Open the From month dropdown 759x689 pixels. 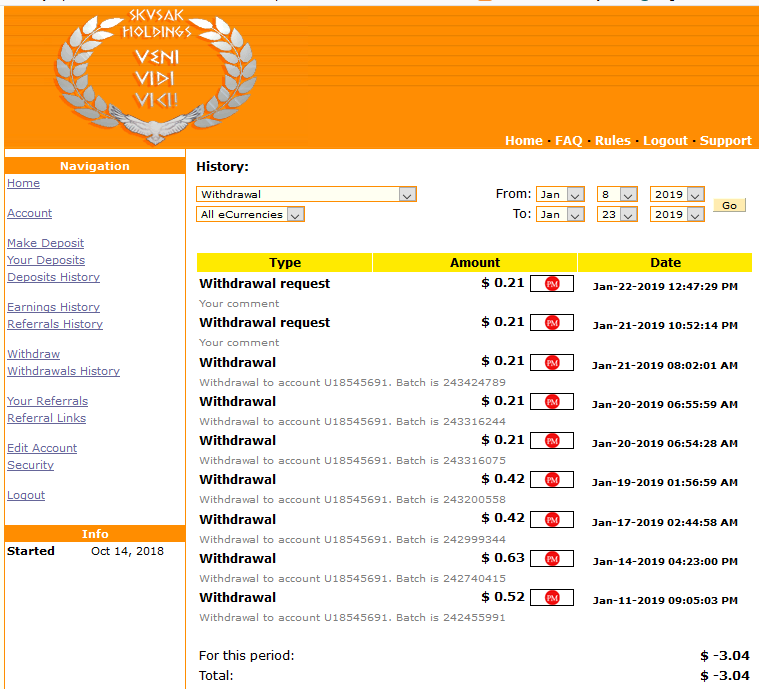point(561,195)
